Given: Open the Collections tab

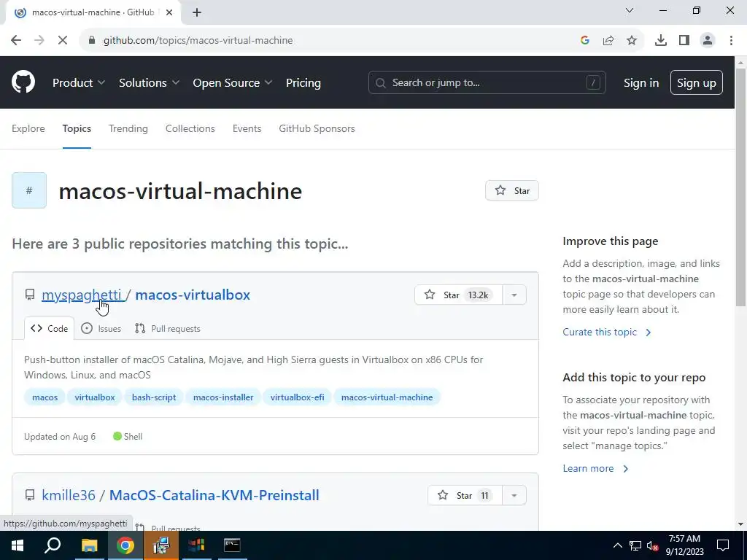Looking at the screenshot, I should [x=190, y=128].
